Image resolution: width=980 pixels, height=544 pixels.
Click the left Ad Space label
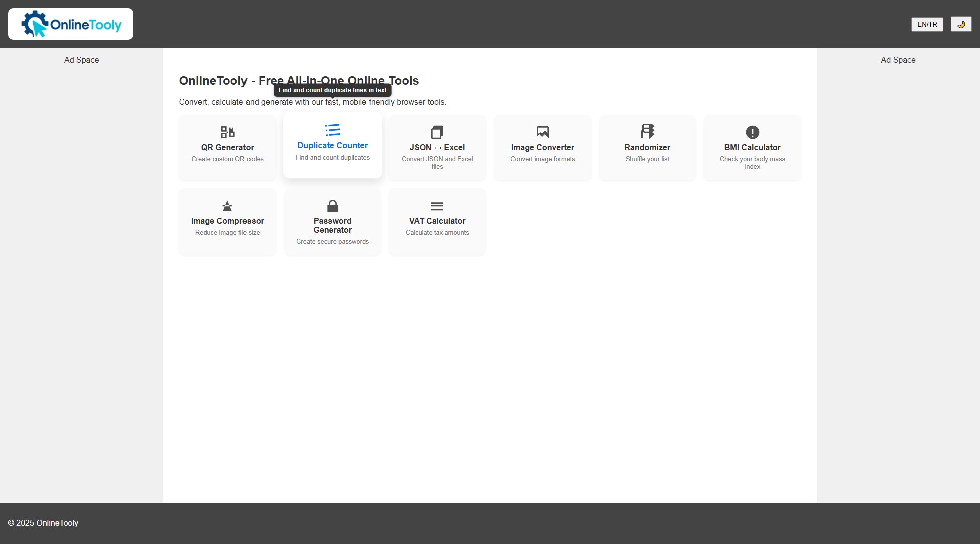click(x=81, y=60)
